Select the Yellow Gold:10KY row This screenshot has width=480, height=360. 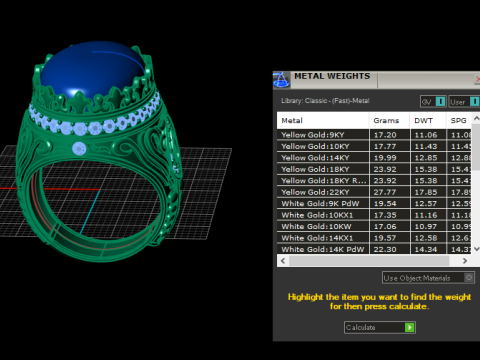click(x=374, y=146)
